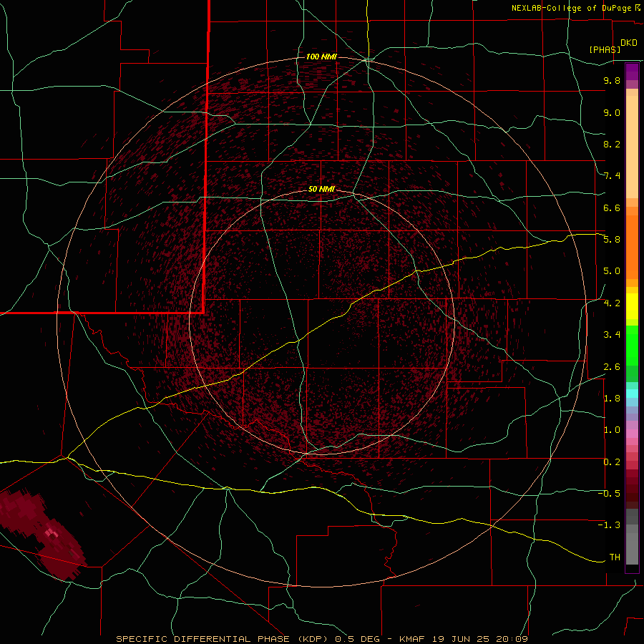Click the bright green color bar segment

632,346
